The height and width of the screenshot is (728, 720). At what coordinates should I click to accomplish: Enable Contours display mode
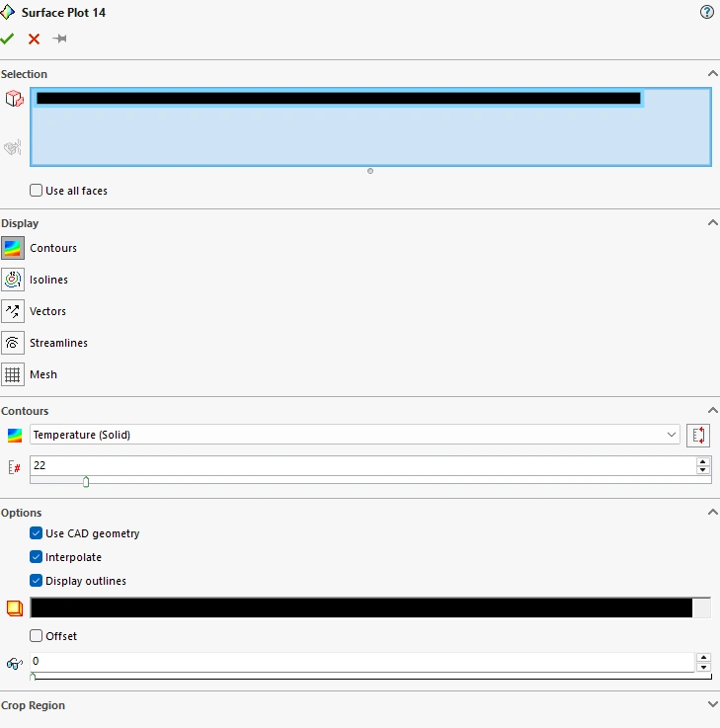[x=13, y=248]
